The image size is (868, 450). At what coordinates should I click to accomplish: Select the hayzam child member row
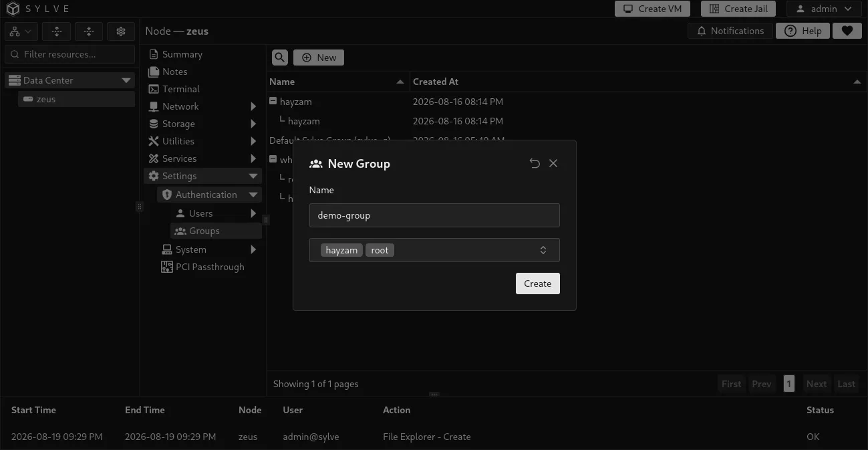(303, 121)
